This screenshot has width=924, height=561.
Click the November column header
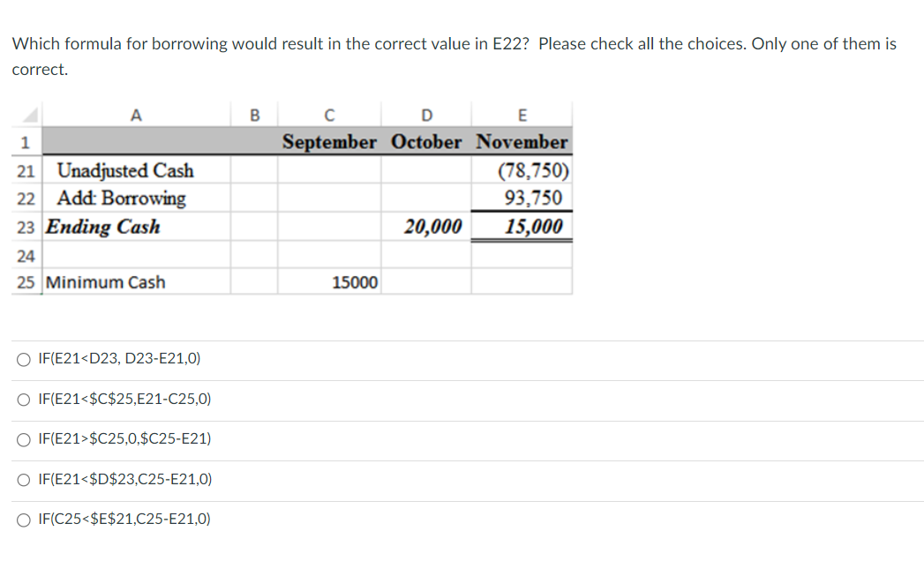(x=524, y=142)
